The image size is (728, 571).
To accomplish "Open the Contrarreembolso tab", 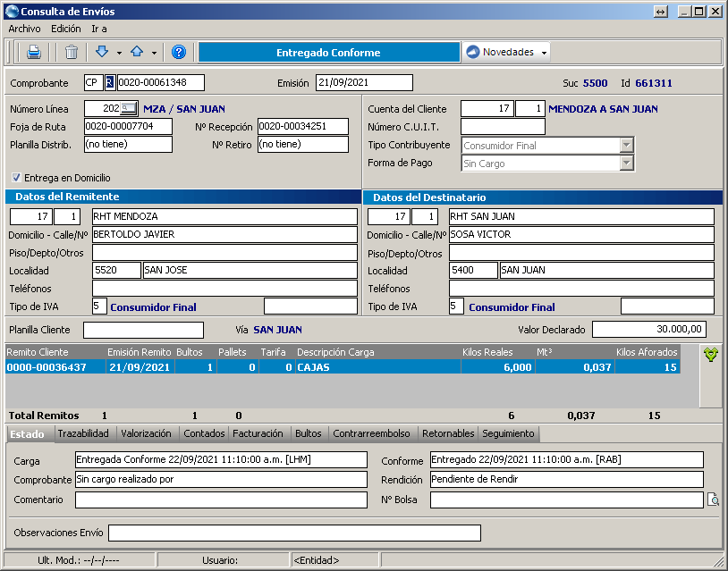I will [x=371, y=433].
